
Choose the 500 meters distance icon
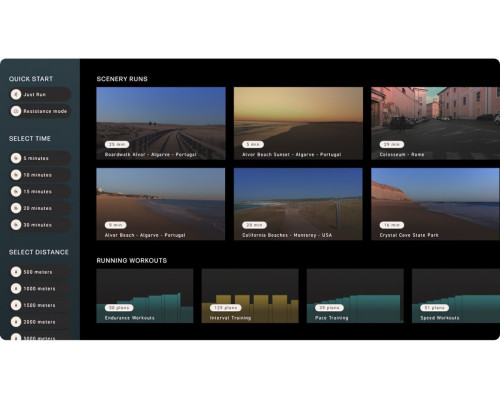[x=16, y=272]
